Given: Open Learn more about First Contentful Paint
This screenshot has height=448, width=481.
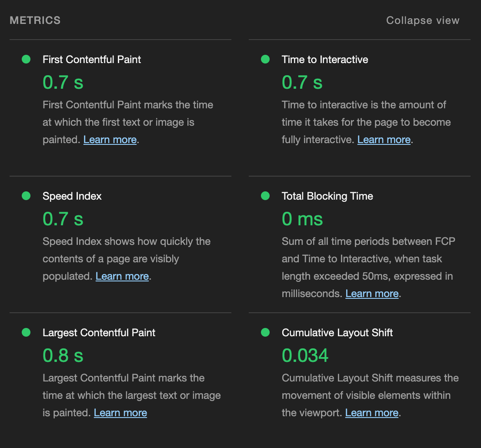Looking at the screenshot, I should [x=110, y=139].
